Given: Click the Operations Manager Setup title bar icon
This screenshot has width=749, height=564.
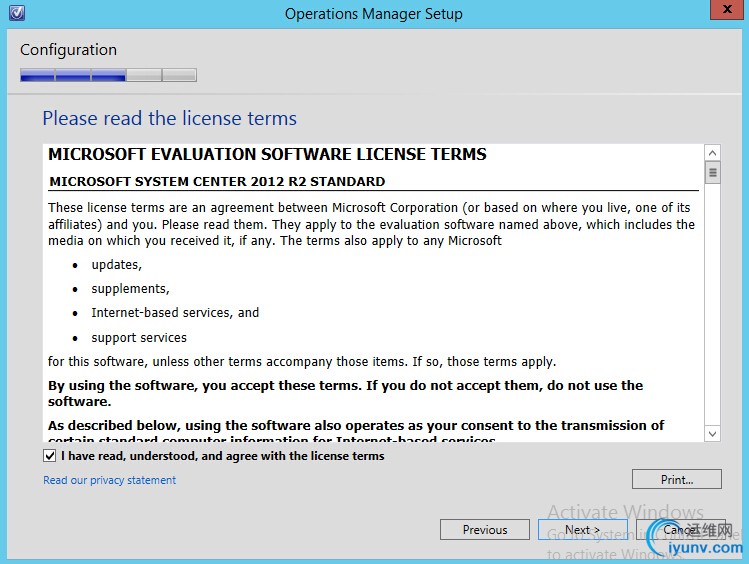Looking at the screenshot, I should pyautogui.click(x=17, y=13).
